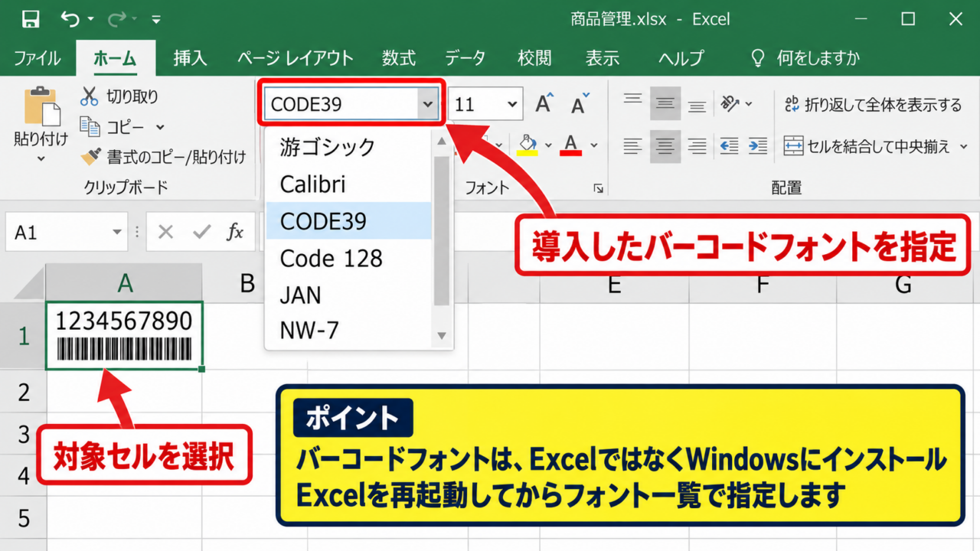This screenshot has width=980, height=551.
Task: Click the text orientation icon
Action: [730, 103]
